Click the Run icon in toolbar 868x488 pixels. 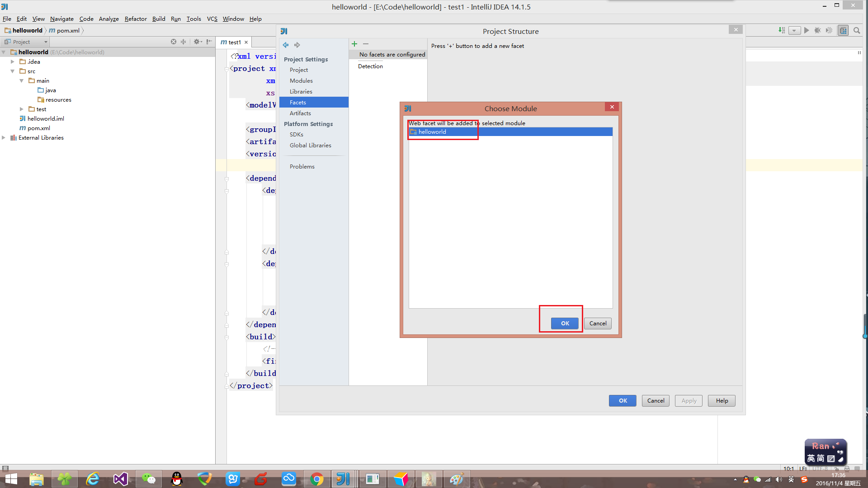pyautogui.click(x=807, y=31)
